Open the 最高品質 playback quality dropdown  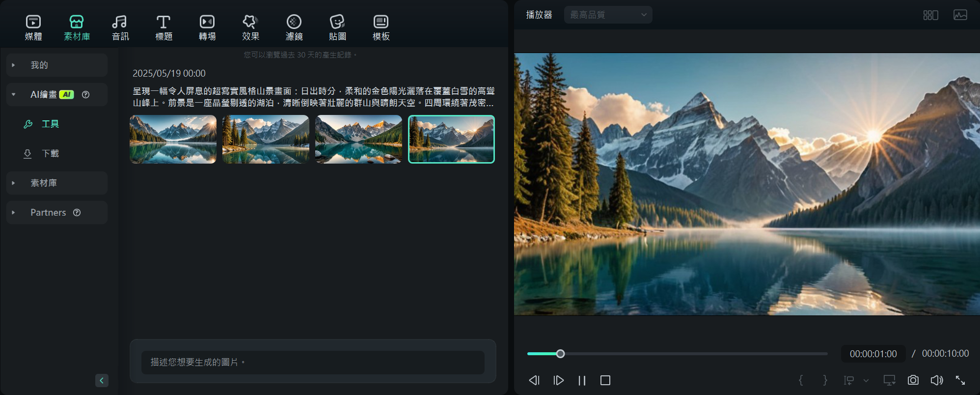click(608, 15)
